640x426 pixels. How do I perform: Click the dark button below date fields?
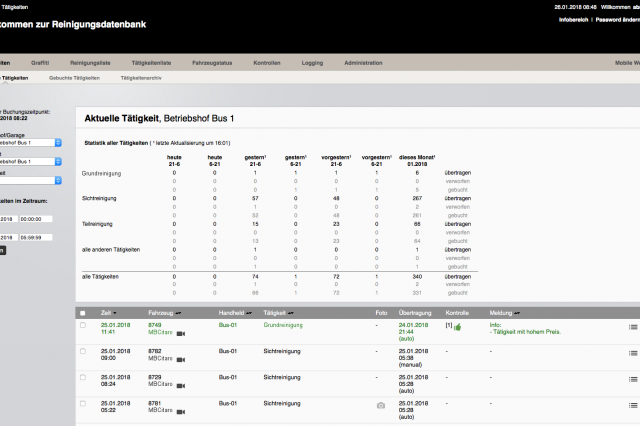point(3,251)
